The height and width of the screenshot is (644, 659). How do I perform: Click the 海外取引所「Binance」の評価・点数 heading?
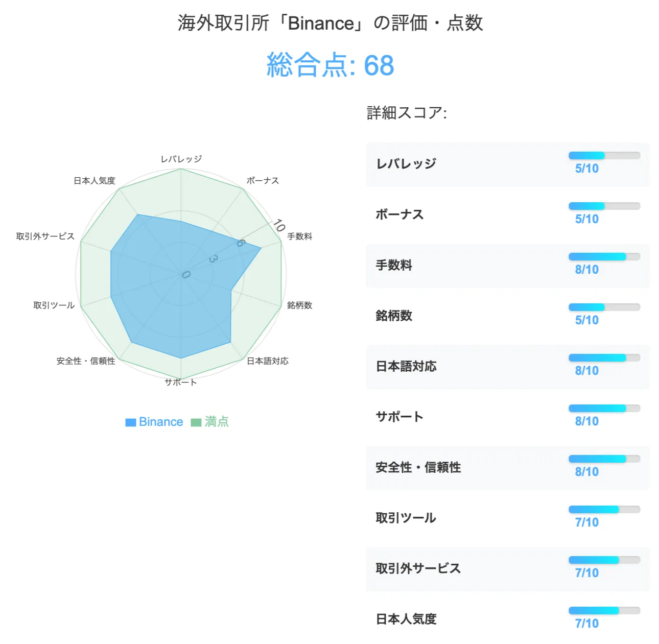(x=330, y=23)
